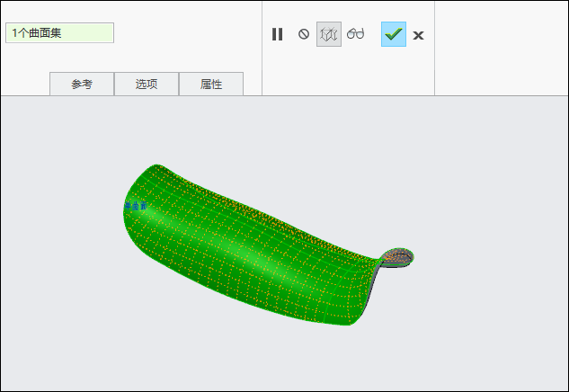Click the pause feature icon
Image resolution: width=569 pixels, height=392 pixels.
277,34
